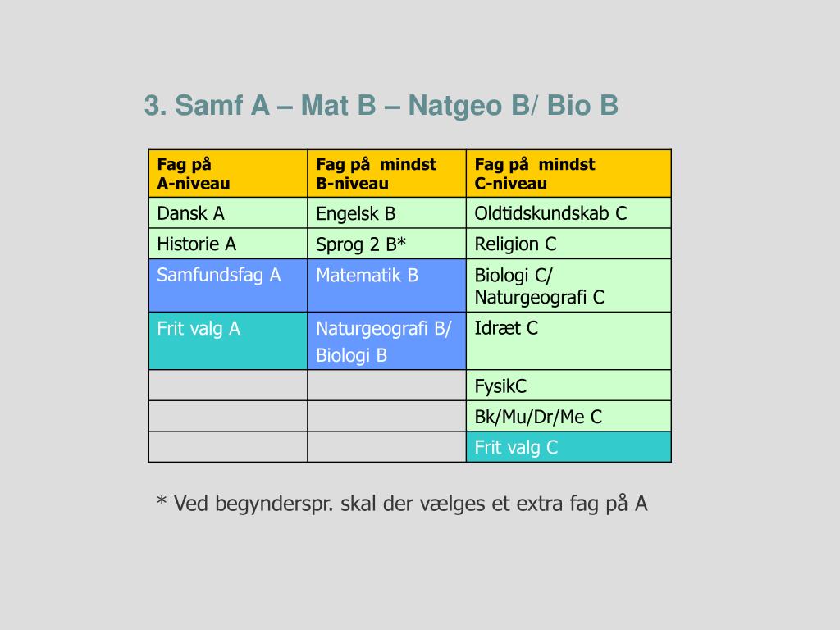Click the FysikC cell
The height and width of the screenshot is (630, 840).
(568, 386)
